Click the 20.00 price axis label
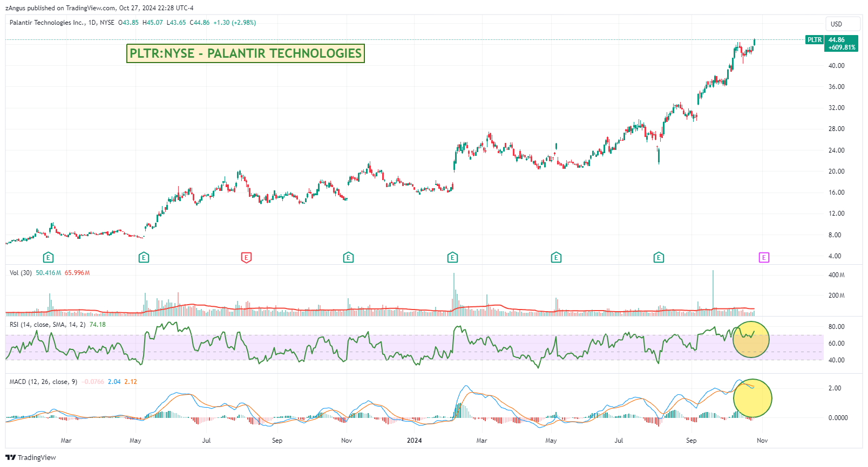 coord(837,171)
